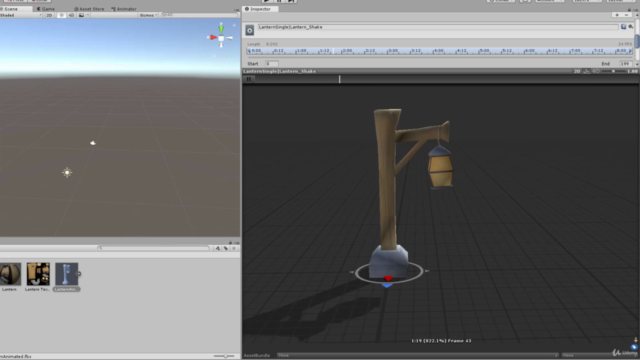The width and height of the screenshot is (640, 360).
Task: Pause the animation preview
Action: point(249,79)
